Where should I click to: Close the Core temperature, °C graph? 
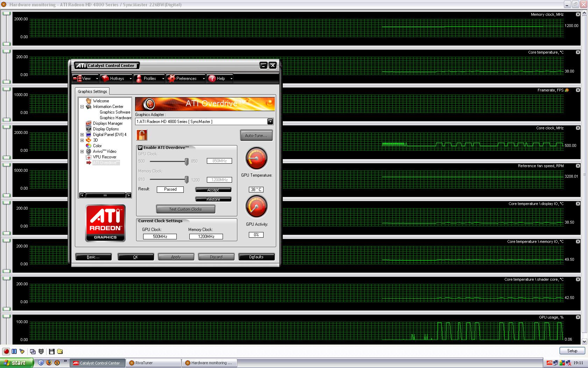(x=578, y=52)
